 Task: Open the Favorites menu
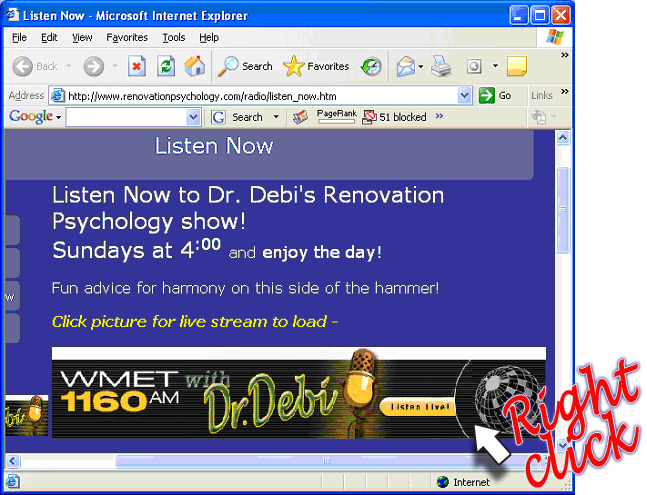click(x=127, y=37)
